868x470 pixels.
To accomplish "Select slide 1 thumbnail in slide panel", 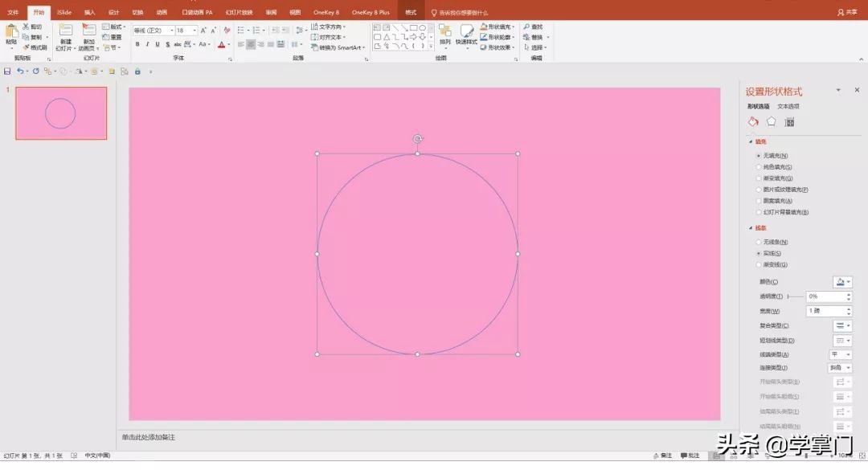I will click(60, 113).
